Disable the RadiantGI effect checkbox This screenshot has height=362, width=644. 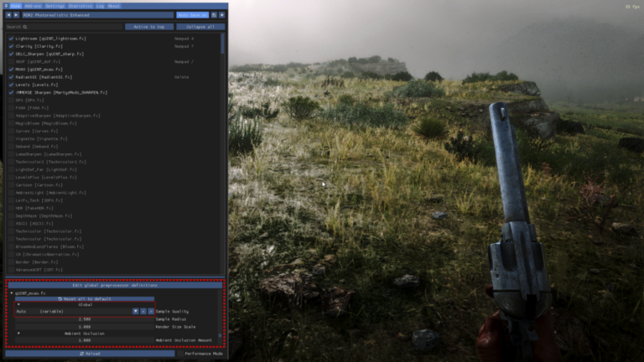coord(12,77)
